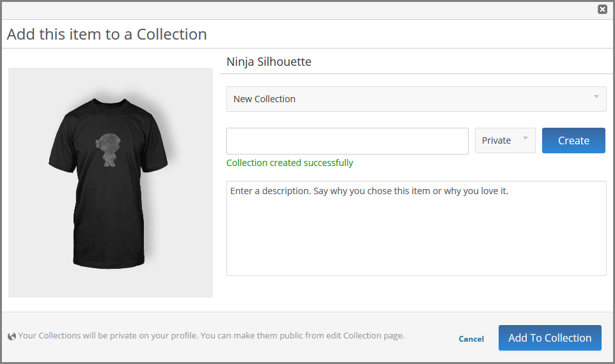Open the Private visibility dropdown
Screen dimensions: 615x364
tap(504, 140)
